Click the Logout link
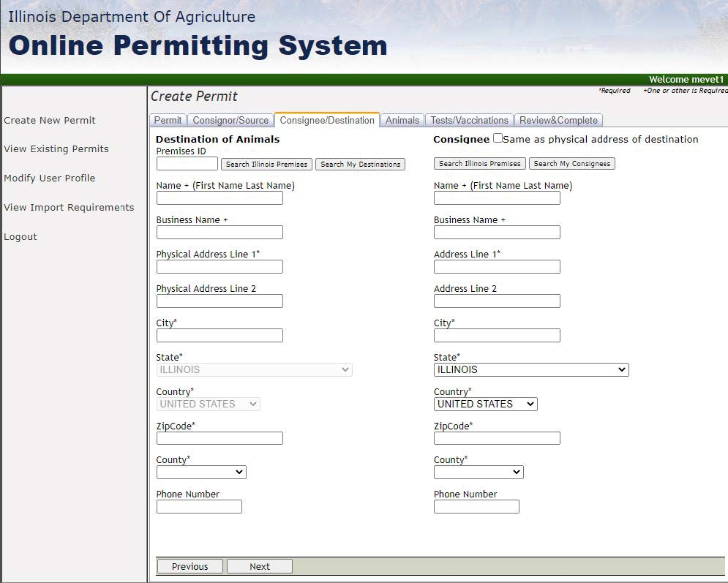This screenshot has height=583, width=728. (20, 237)
